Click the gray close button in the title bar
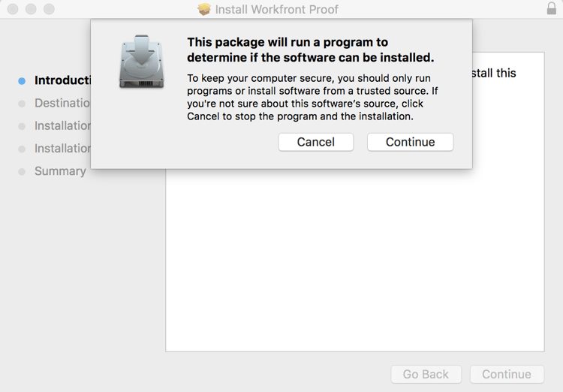The image size is (563, 392). pos(13,9)
